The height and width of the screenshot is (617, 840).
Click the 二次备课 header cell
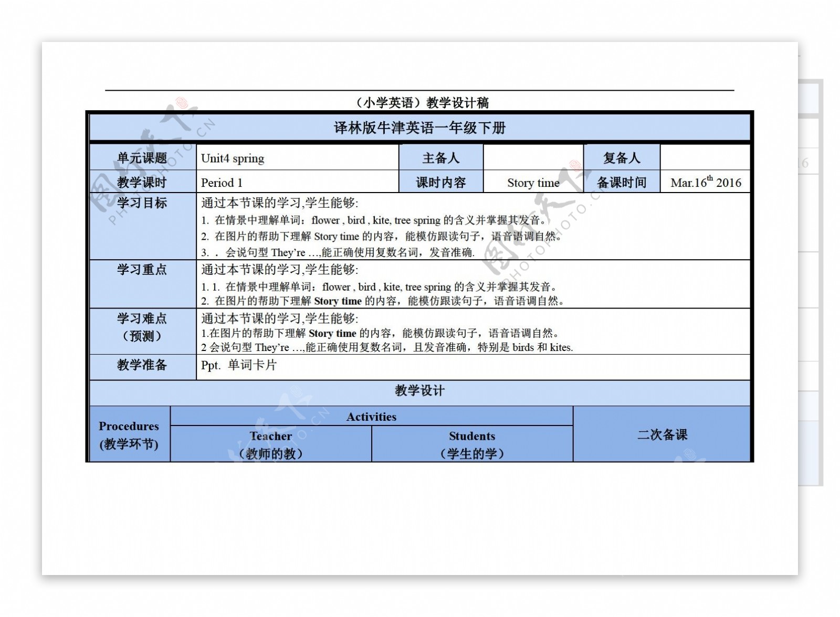tap(662, 434)
